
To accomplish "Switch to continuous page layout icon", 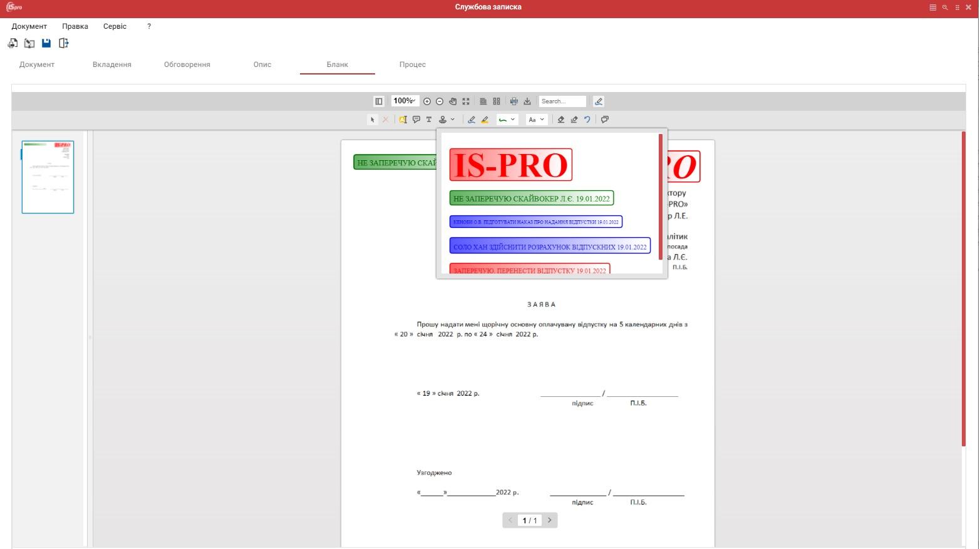I will pyautogui.click(x=483, y=101).
